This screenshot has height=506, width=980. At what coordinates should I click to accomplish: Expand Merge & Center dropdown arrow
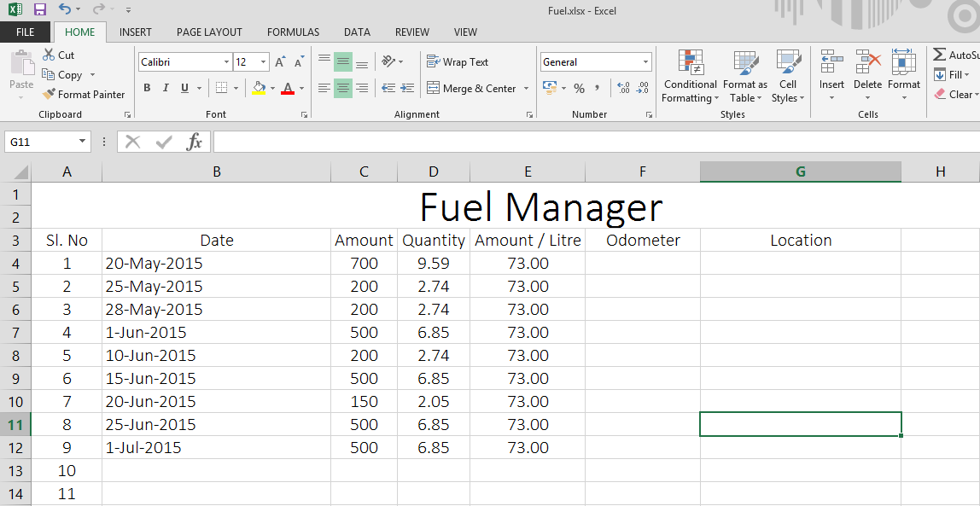526,89
